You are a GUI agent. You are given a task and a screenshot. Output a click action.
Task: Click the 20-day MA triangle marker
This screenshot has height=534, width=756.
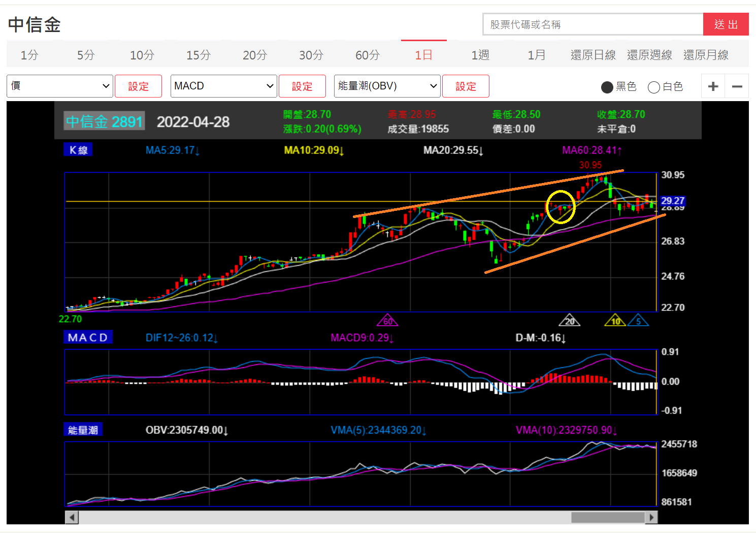569,320
